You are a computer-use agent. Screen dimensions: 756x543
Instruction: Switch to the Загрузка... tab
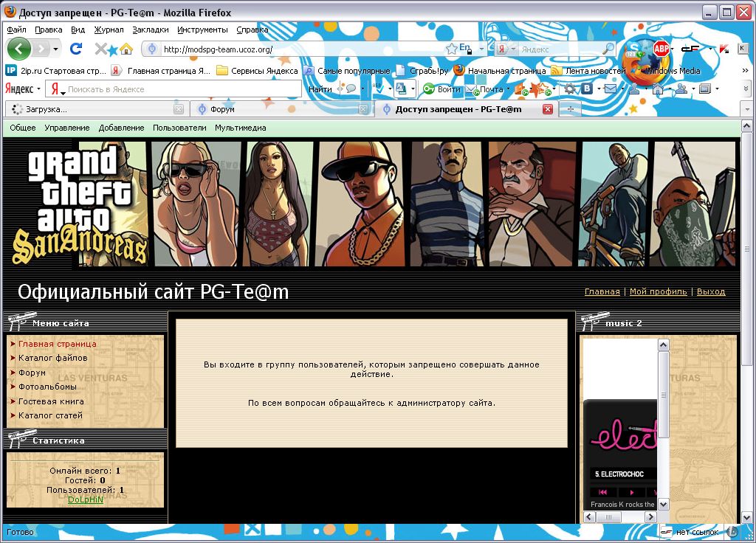[97, 109]
